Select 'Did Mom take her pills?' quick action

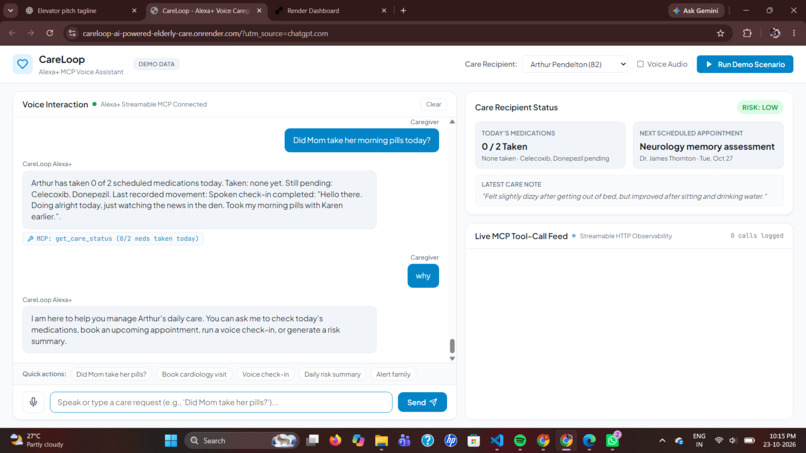pyautogui.click(x=111, y=374)
